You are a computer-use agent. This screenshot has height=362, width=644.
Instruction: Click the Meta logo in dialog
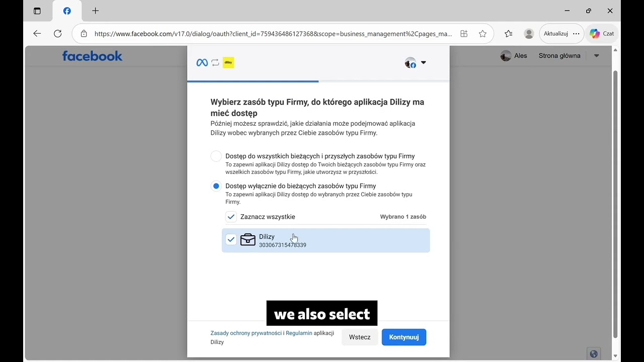pyautogui.click(x=202, y=63)
